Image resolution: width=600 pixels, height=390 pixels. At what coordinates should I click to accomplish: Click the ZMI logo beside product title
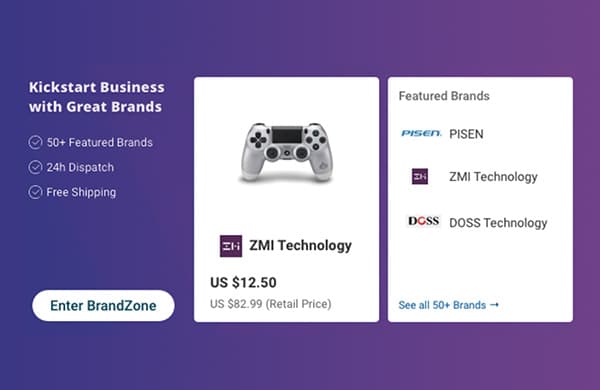pyautogui.click(x=231, y=246)
